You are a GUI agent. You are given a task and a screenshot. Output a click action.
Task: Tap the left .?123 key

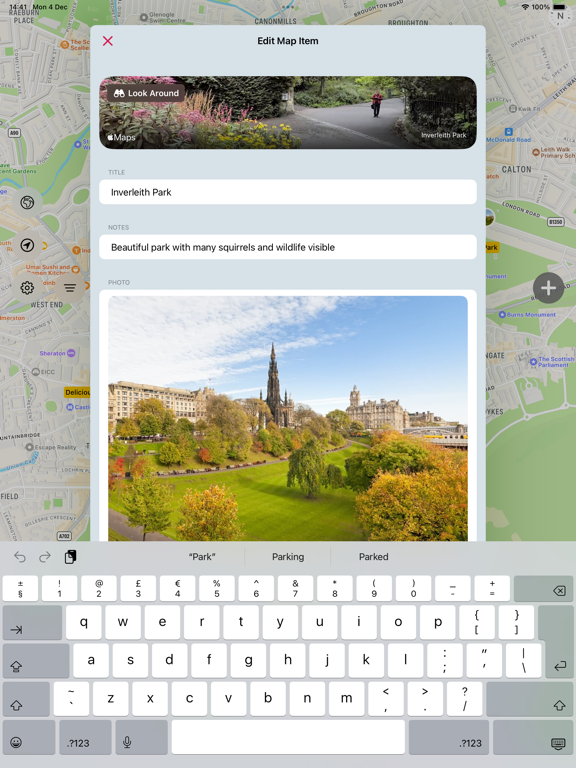pos(85,737)
